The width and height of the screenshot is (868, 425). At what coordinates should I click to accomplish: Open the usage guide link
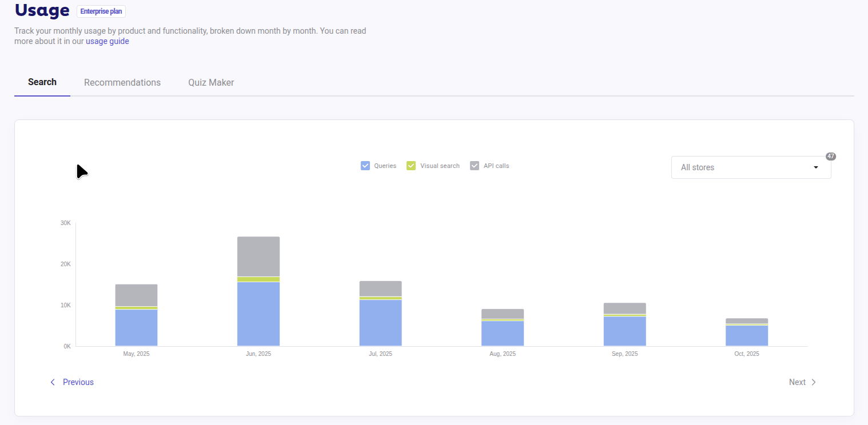107,41
